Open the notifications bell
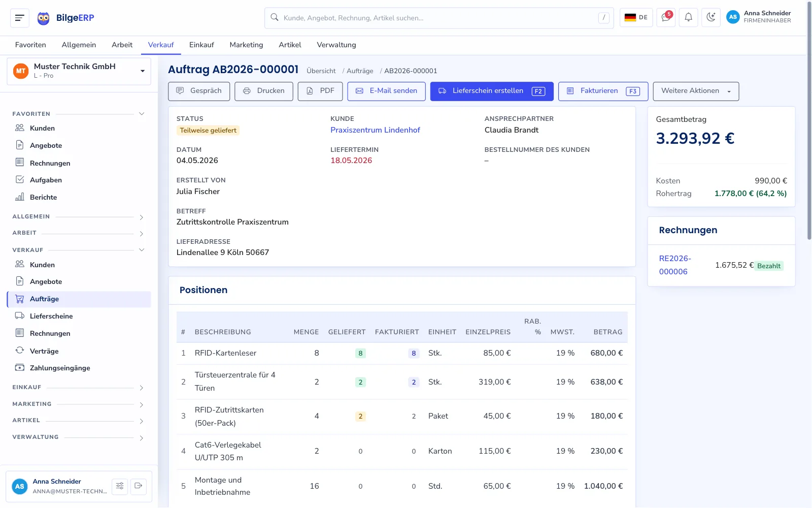The image size is (812, 508). pos(688,17)
